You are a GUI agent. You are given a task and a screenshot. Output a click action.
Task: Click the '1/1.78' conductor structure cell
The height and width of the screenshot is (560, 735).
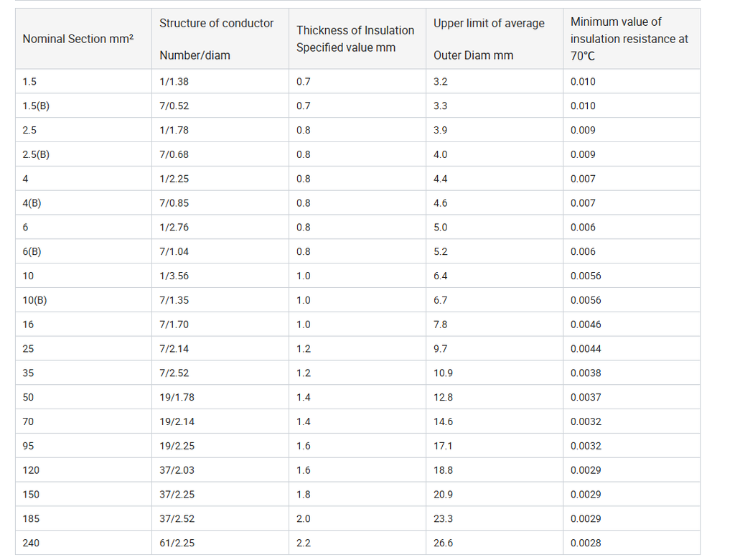coord(174,130)
